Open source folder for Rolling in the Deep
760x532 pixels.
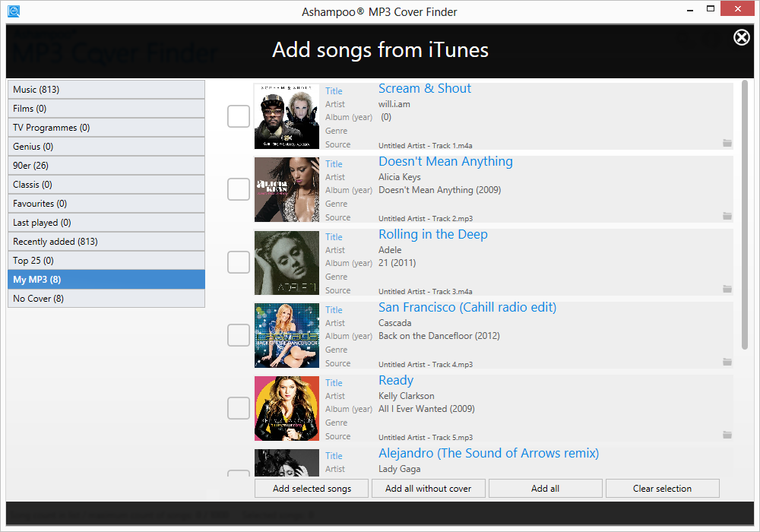coord(727,289)
